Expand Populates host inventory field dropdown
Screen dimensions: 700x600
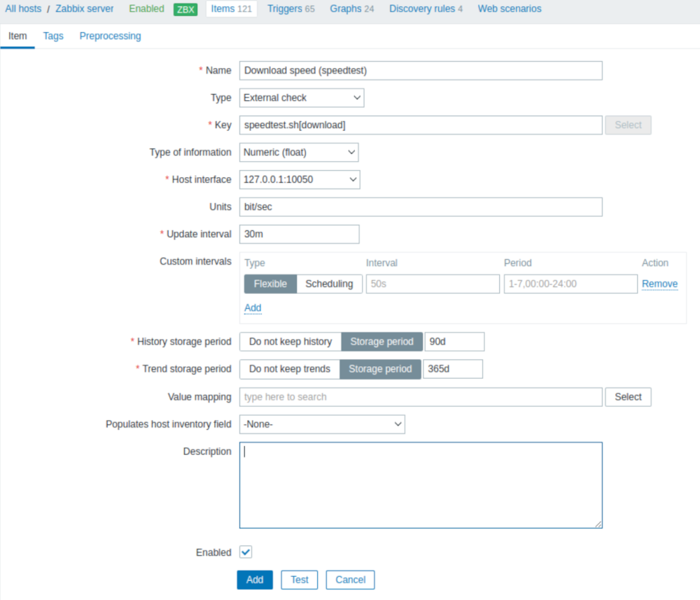click(x=322, y=424)
